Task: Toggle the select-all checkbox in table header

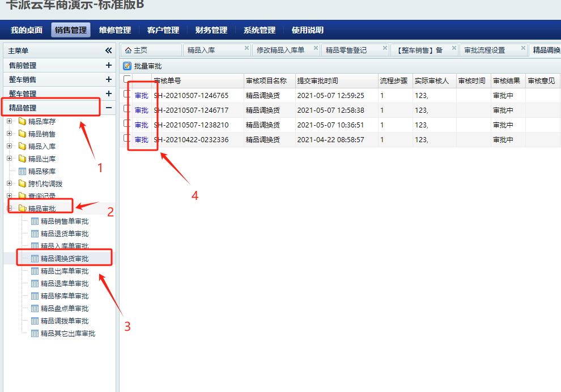Action: (x=127, y=80)
